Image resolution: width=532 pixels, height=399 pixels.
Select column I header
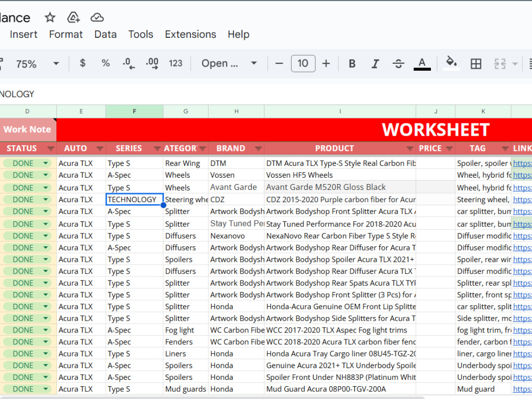click(340, 111)
